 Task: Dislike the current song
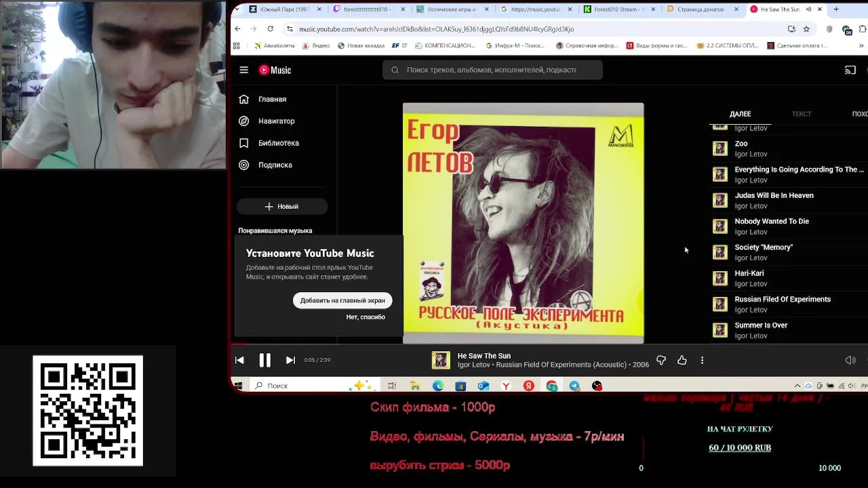click(661, 360)
